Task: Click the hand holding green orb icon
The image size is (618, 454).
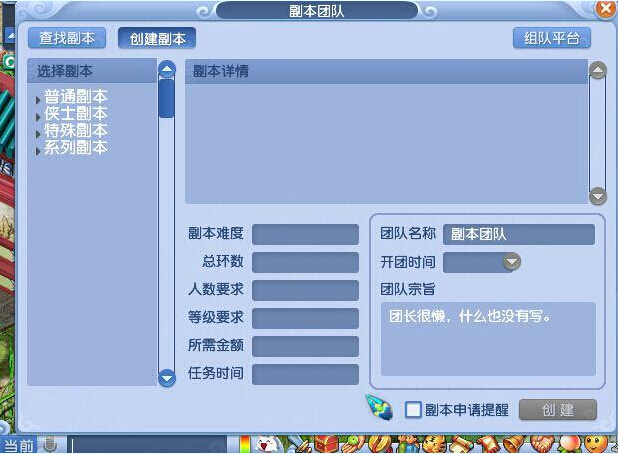Action: (352, 445)
